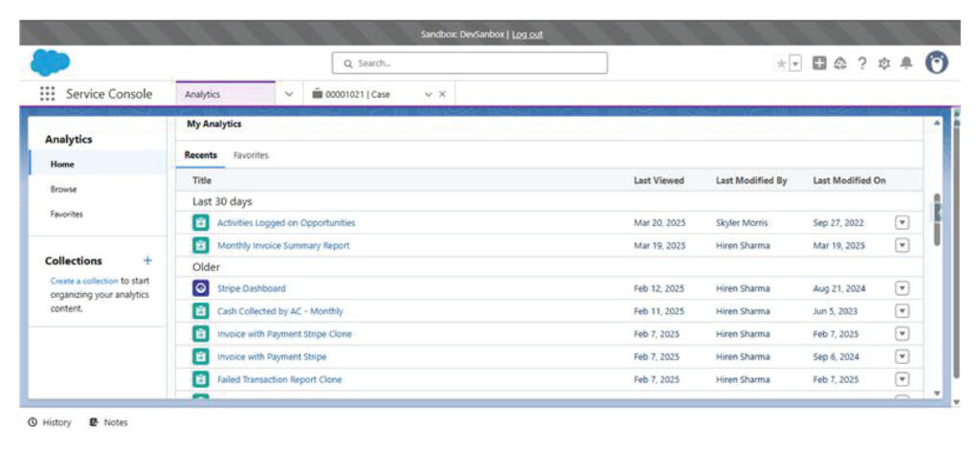Open Monthly Invoice Summary Report
Screen dimensions: 980x452
(x=283, y=246)
